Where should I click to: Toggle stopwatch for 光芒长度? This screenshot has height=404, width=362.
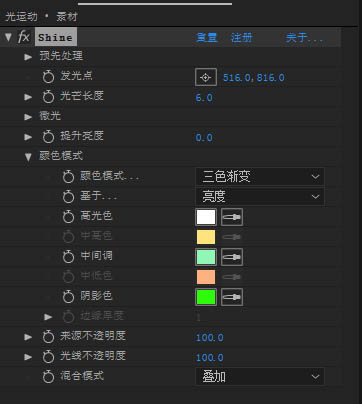(x=48, y=97)
